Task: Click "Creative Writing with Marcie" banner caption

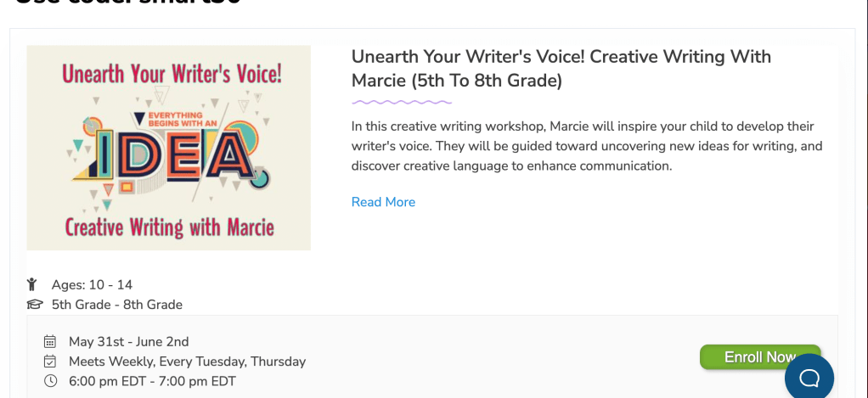Action: click(170, 227)
